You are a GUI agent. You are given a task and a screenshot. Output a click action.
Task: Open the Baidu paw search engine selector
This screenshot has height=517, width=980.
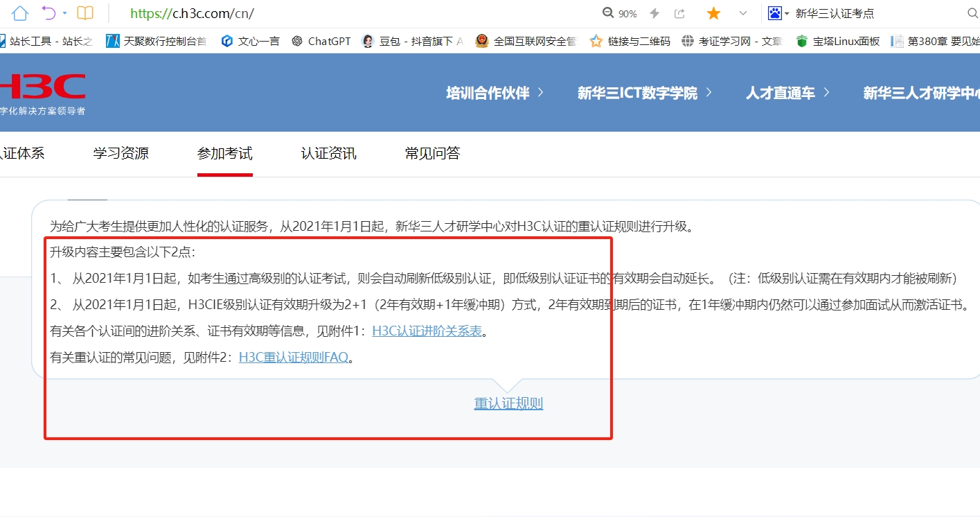click(778, 13)
